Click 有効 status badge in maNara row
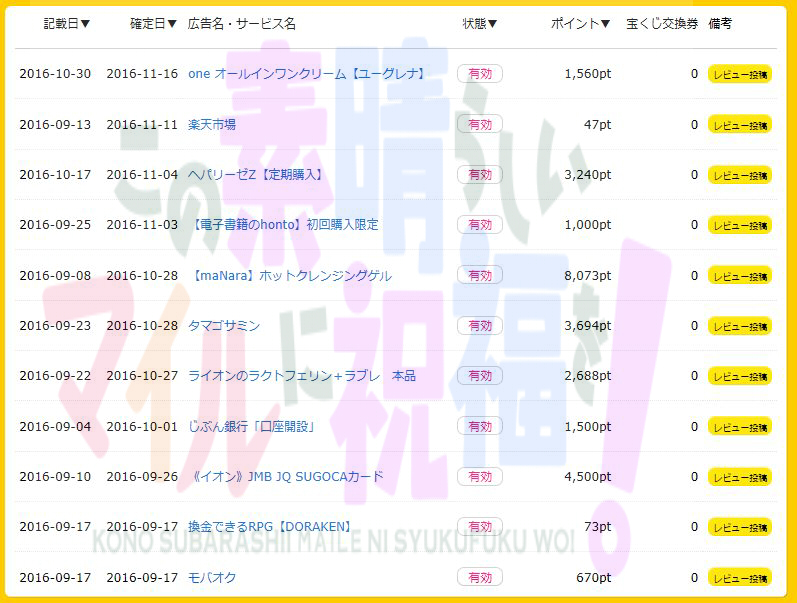Screen dimensions: 797x603 coord(480,276)
